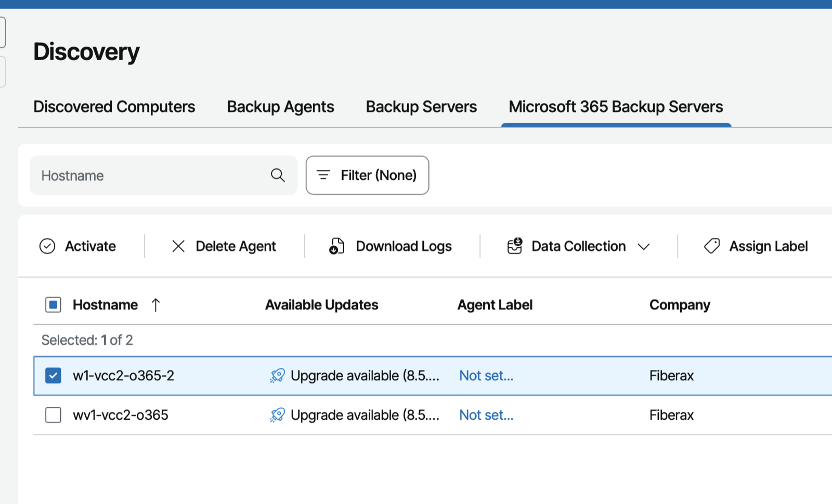
Task: Sort by Agent Label column header
Action: point(495,305)
